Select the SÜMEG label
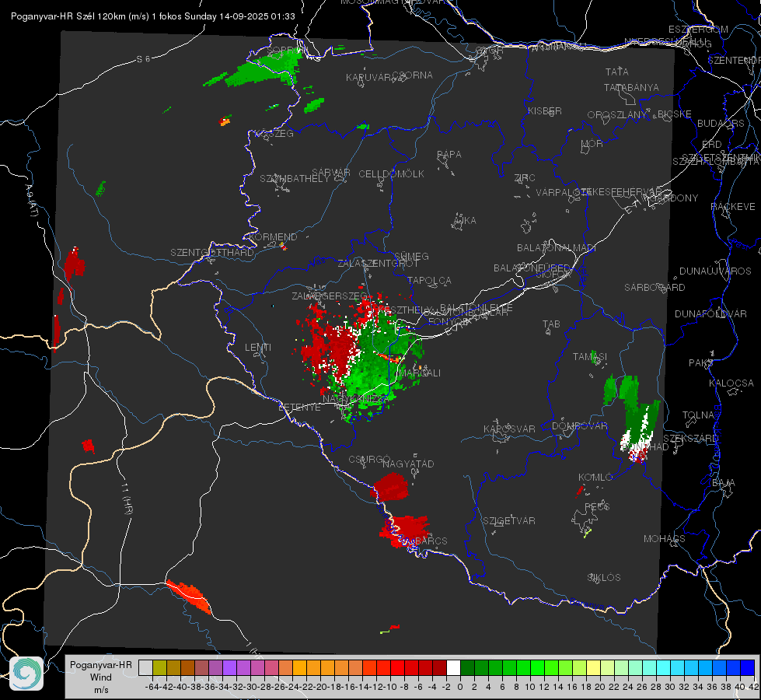The width and height of the screenshot is (761, 700). tap(411, 256)
